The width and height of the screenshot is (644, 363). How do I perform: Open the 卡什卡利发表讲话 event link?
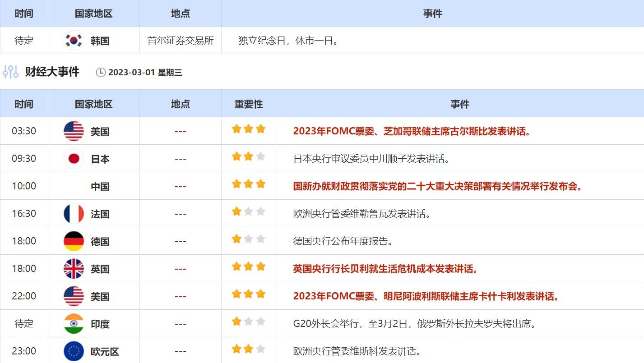pyautogui.click(x=426, y=296)
